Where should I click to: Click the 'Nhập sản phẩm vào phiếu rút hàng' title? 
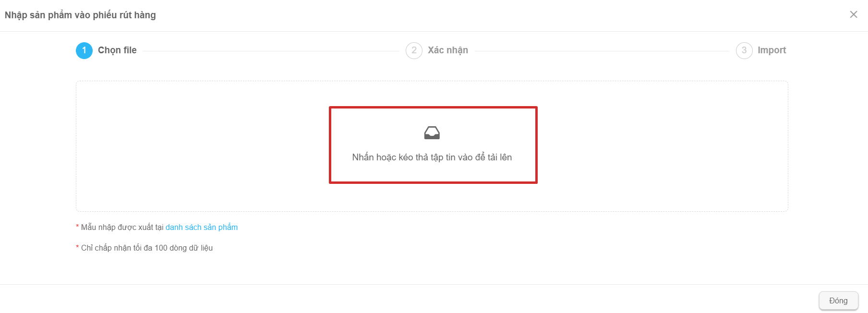(80, 15)
